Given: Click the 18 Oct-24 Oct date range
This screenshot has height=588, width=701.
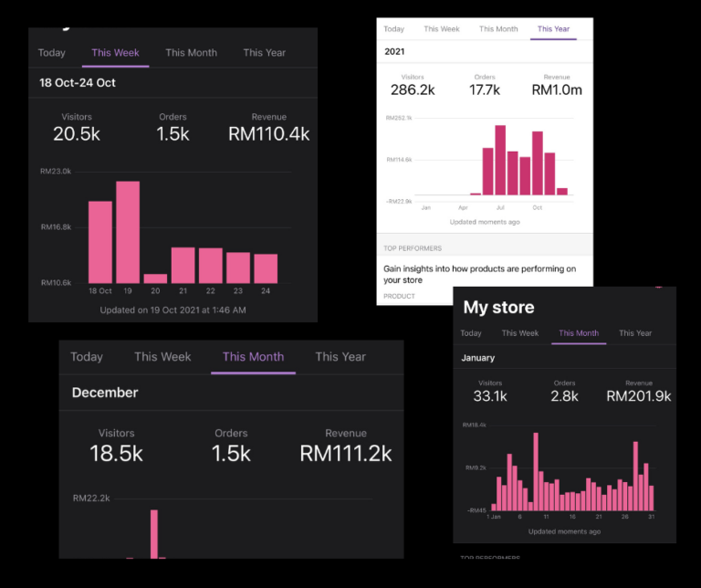Looking at the screenshot, I should point(78,83).
